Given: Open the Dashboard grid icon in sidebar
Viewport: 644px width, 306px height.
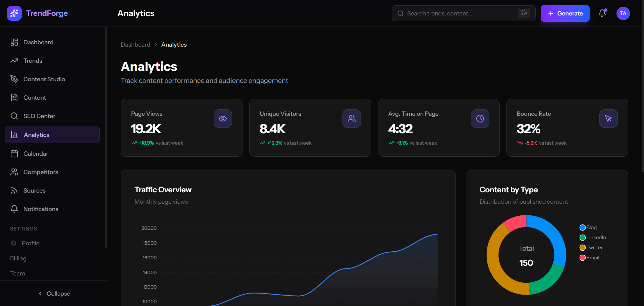Looking at the screenshot, I should pos(14,42).
